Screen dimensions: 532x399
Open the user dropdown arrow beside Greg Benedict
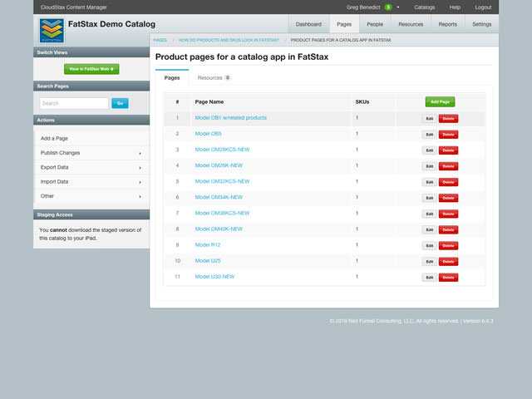[x=398, y=7]
